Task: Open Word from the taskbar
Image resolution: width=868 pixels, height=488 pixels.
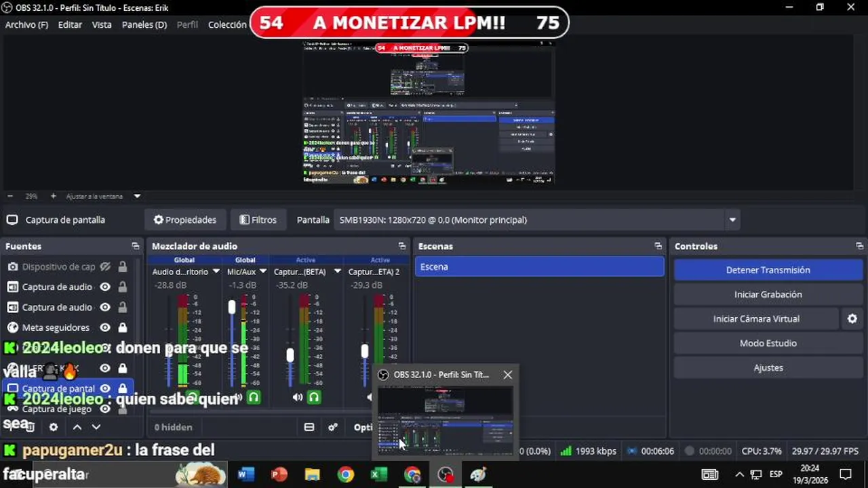Action: tap(245, 474)
